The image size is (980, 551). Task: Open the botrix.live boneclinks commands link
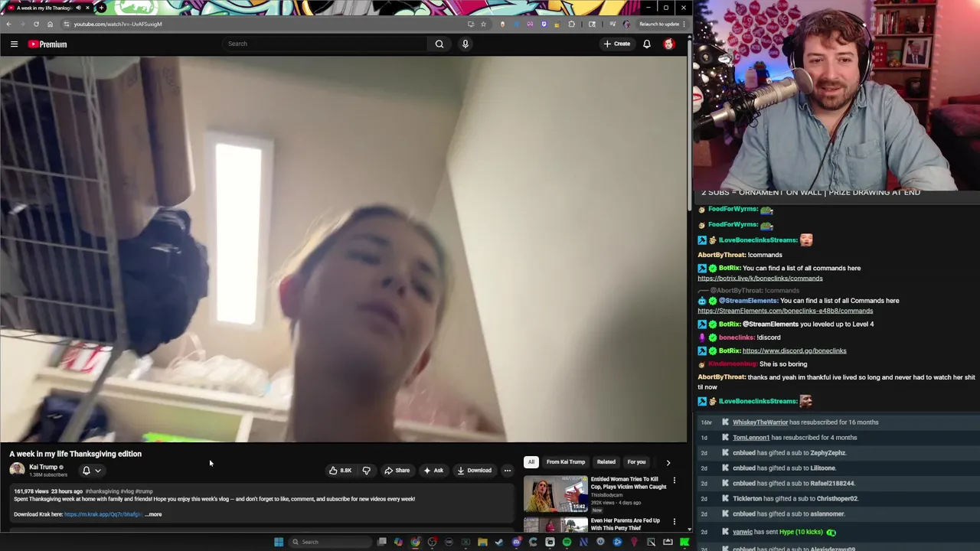[760, 279]
